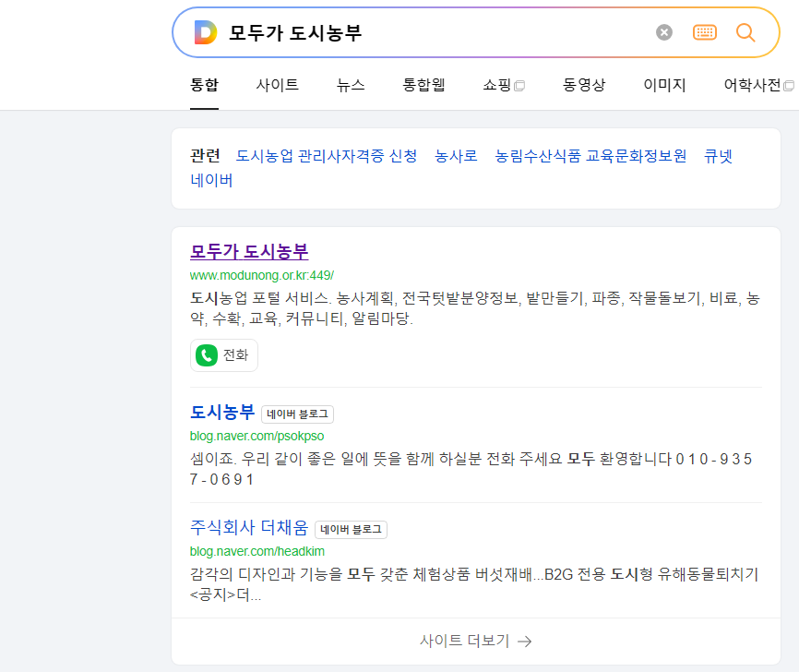Click the snippet starting 감각의 디자인과 기능을
799x672 pixels.
tap(474, 584)
